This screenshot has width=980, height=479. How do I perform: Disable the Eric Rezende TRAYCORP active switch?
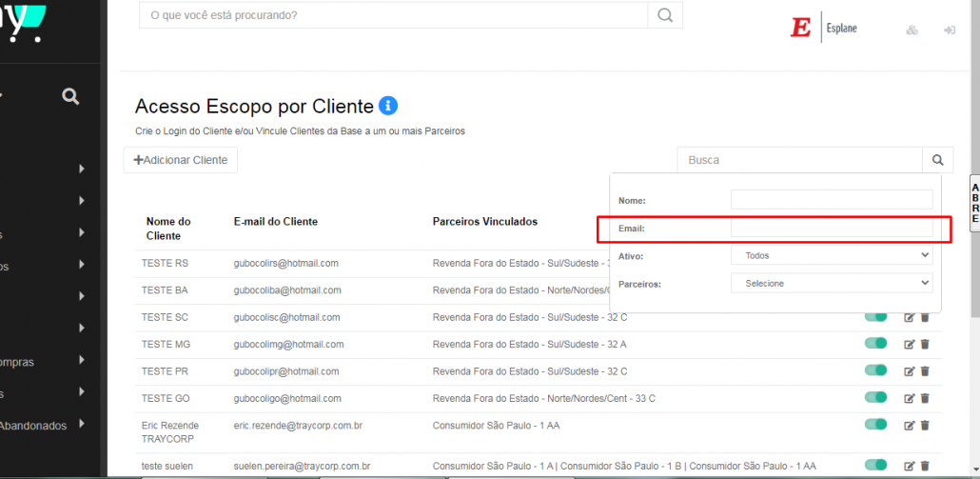coord(875,425)
